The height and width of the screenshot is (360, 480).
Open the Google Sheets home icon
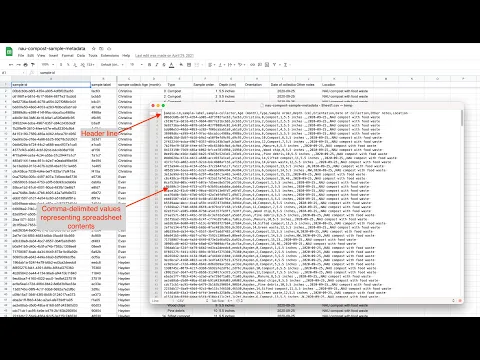(x=9, y=52)
